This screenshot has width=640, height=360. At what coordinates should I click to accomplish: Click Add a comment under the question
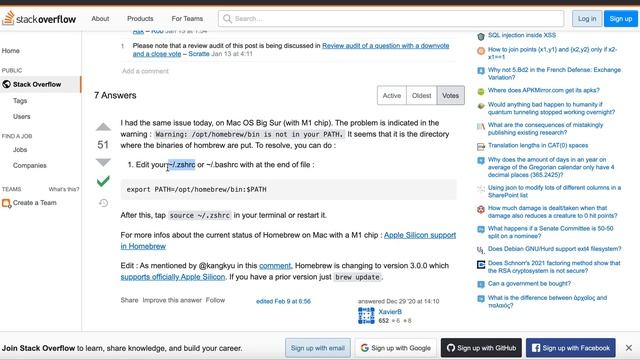(145, 71)
